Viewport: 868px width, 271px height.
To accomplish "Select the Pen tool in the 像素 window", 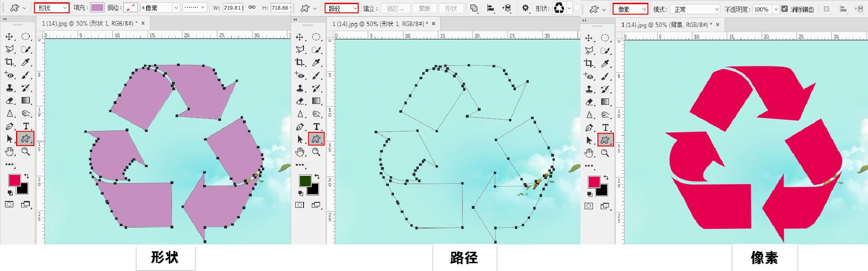I will coord(589,128).
